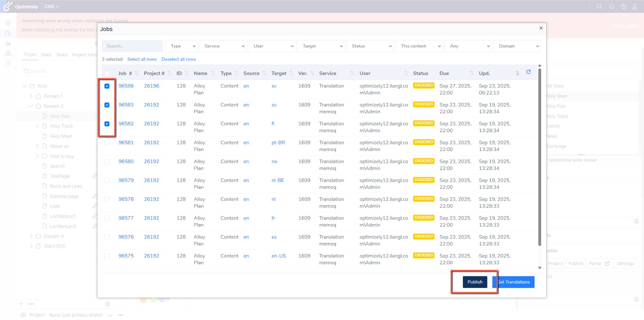The height and width of the screenshot is (320, 644).
Task: Open the Domain filter dropdown
Action: coord(517,46)
